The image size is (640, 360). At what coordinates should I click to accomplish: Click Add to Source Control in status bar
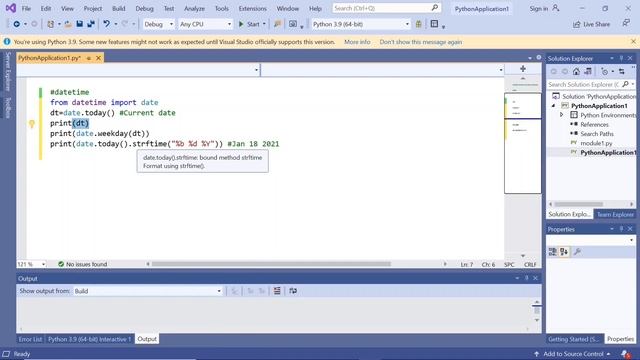click(573, 354)
